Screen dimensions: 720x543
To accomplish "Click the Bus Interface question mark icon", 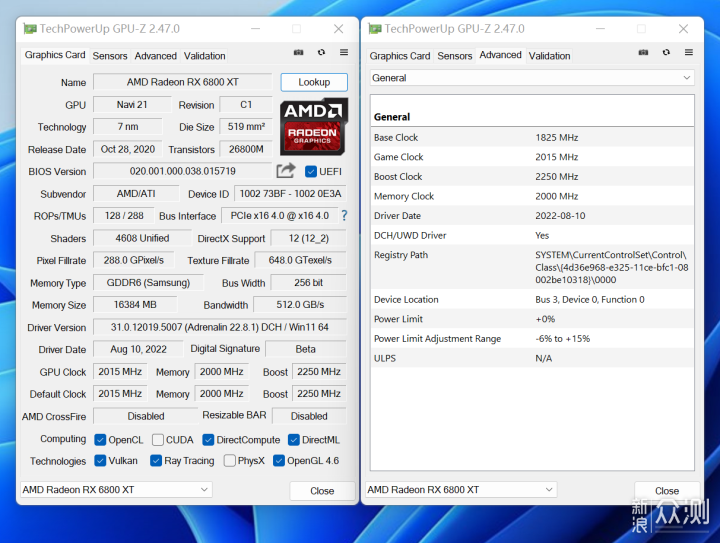I will click(344, 216).
